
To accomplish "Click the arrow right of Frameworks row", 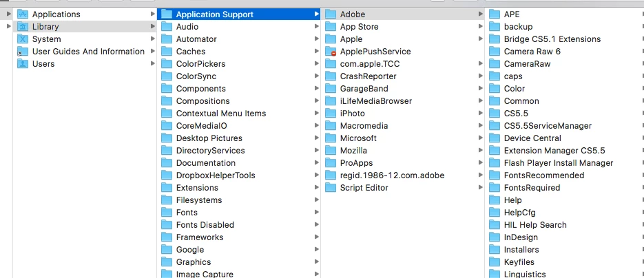I will click(316, 237).
